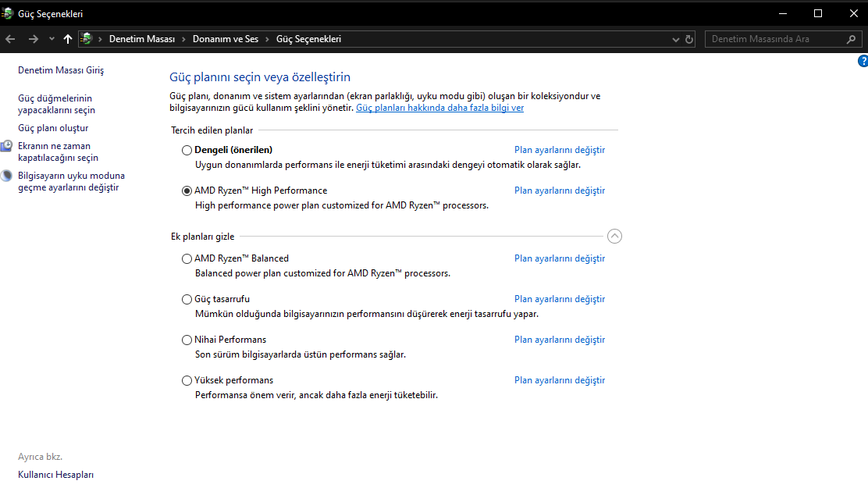Viewport: 868px width, 495px height.
Task: Click the back navigation arrow
Action: pos(10,39)
